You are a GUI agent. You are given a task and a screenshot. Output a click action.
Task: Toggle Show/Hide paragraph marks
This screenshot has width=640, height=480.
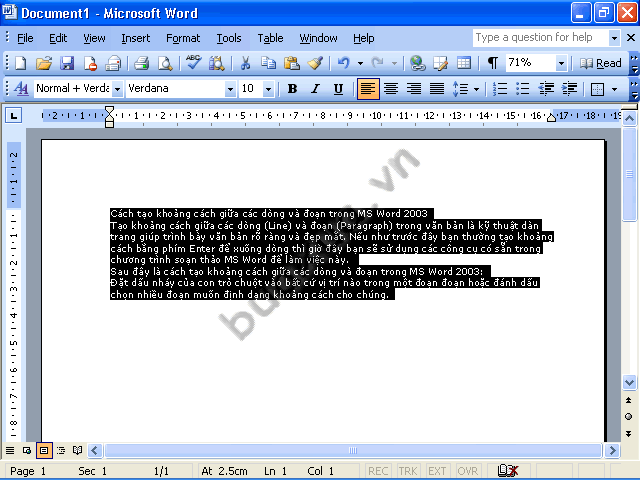pos(493,63)
